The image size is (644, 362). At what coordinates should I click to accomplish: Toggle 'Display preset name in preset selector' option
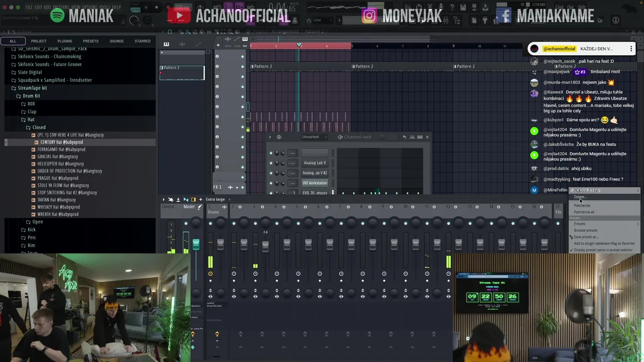click(603, 250)
